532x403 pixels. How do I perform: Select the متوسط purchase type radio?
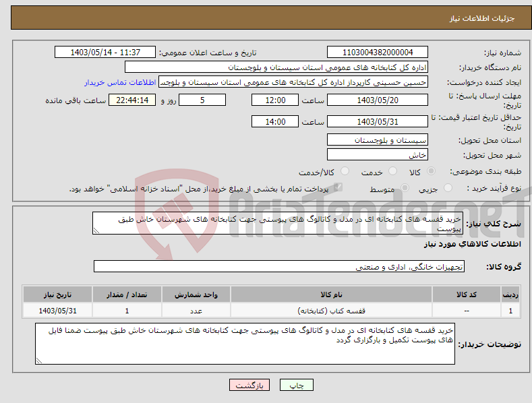coord(405,187)
